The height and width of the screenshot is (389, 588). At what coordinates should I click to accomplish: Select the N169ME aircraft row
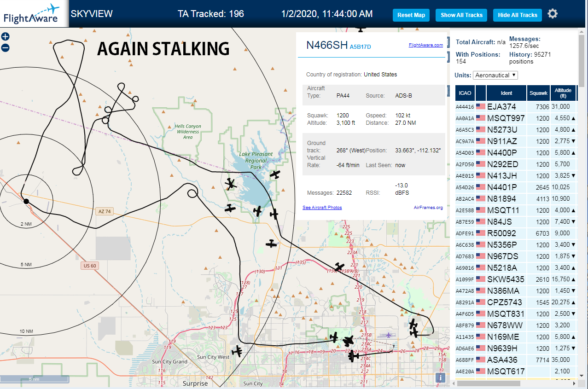pyautogui.click(x=517, y=337)
